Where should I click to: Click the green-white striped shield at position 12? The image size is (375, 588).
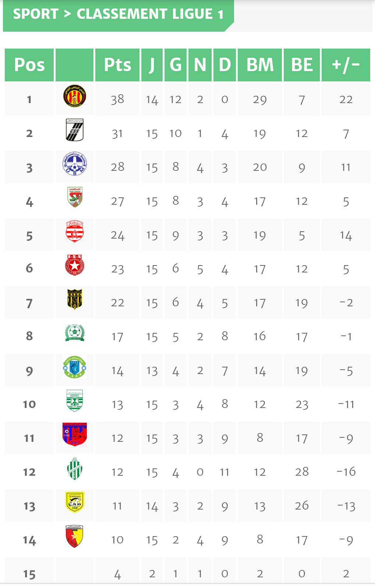click(x=75, y=468)
